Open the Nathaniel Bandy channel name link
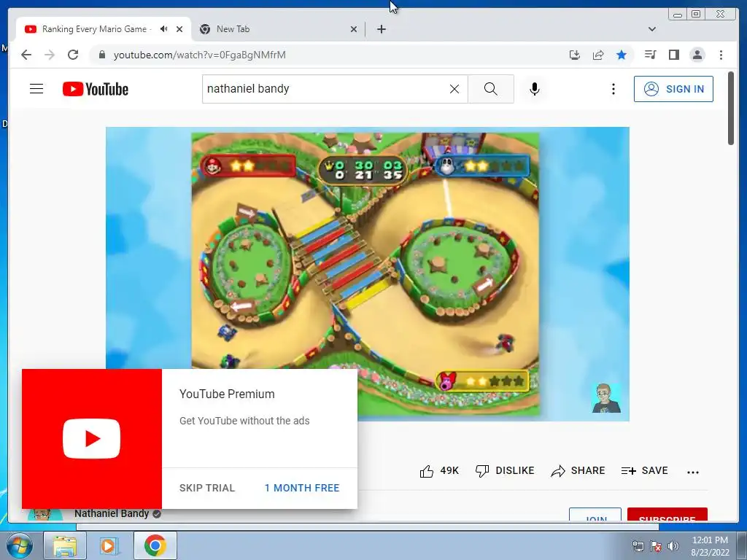The width and height of the screenshot is (747, 560). point(112,513)
